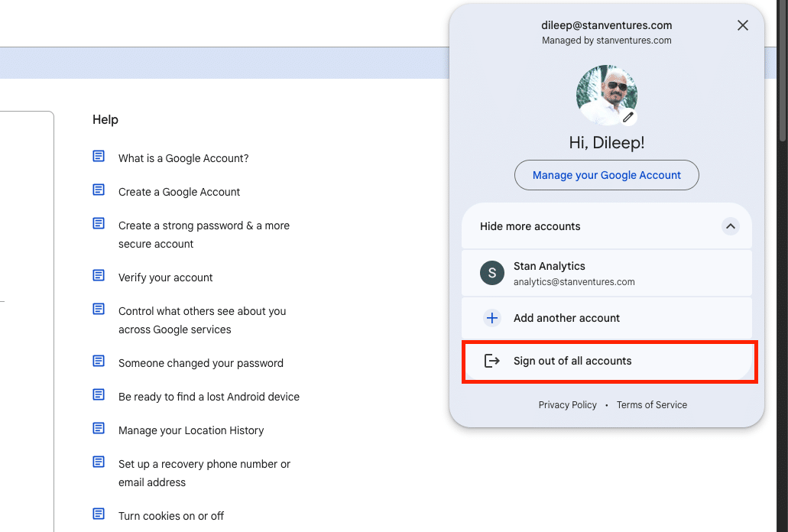Click Dileep's profile photo

(604, 94)
